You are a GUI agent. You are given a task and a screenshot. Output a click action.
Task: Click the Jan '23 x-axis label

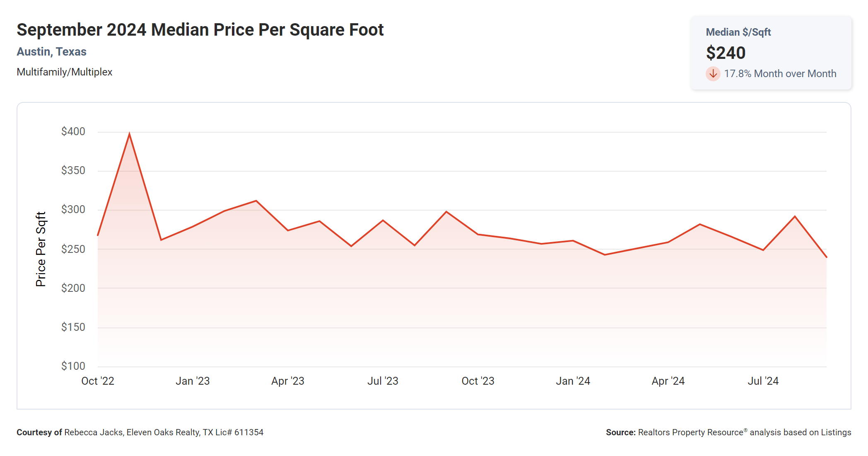pyautogui.click(x=193, y=381)
